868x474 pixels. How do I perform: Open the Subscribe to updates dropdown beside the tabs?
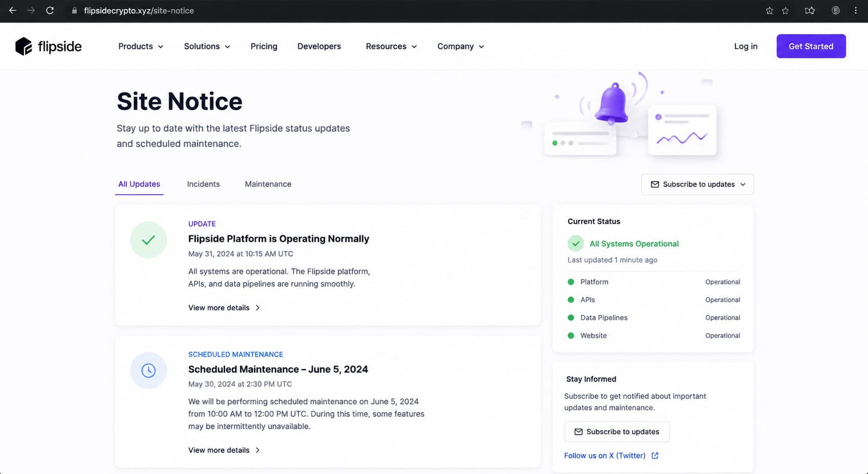pos(698,184)
